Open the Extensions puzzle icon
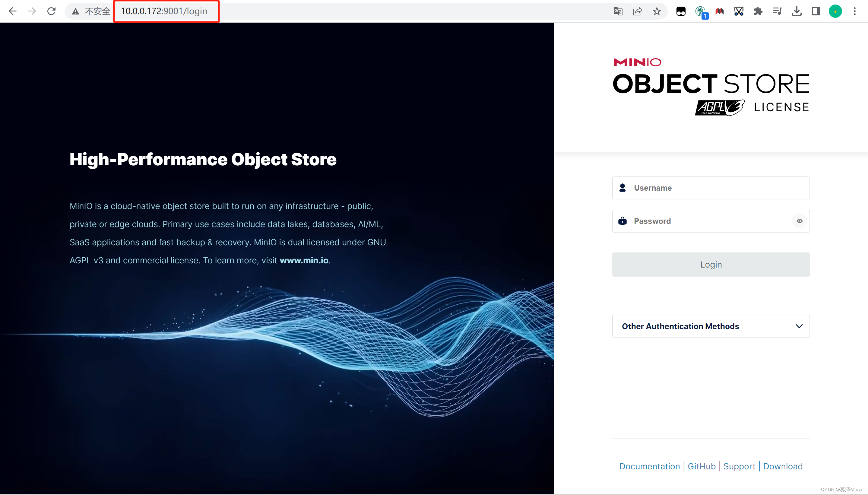The width and height of the screenshot is (868, 495). 758,11
